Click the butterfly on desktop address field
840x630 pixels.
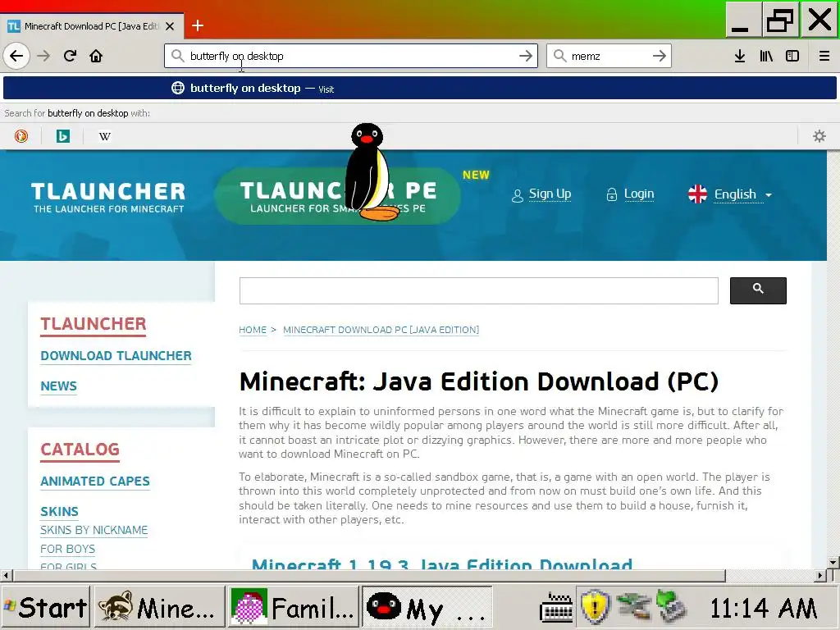click(x=351, y=56)
